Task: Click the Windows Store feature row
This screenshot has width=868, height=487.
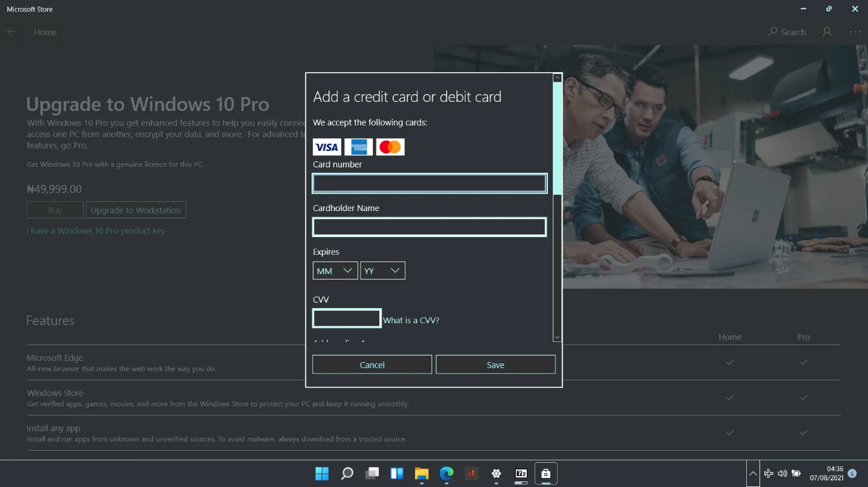Action: point(433,398)
